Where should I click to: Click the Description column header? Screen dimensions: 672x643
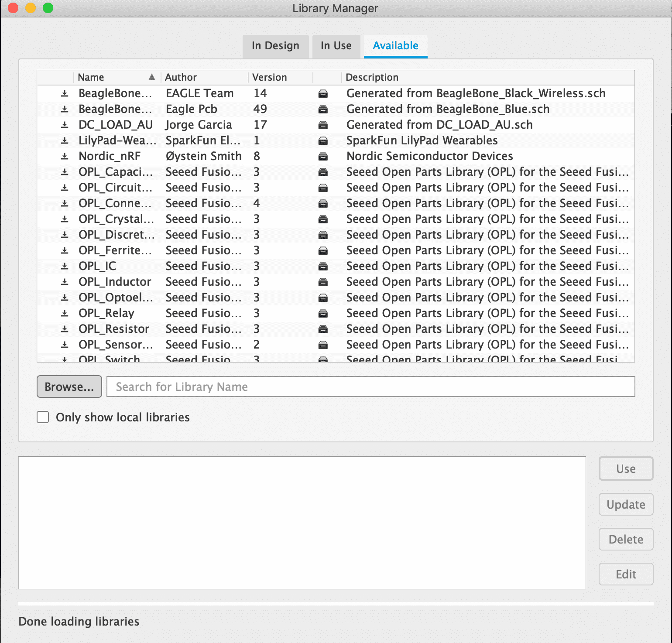[x=488, y=77]
